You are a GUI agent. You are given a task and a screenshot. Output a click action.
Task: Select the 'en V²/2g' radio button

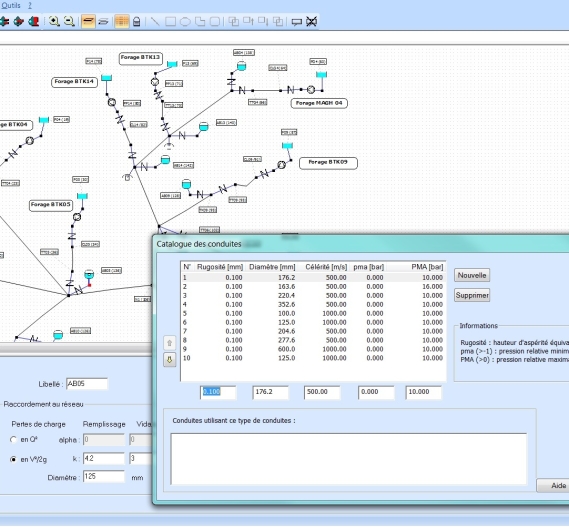point(13,459)
